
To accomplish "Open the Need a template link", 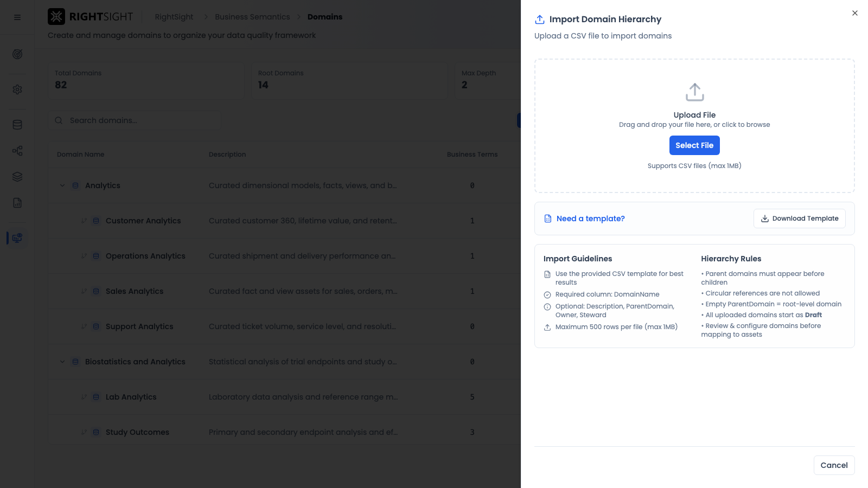I will [590, 219].
